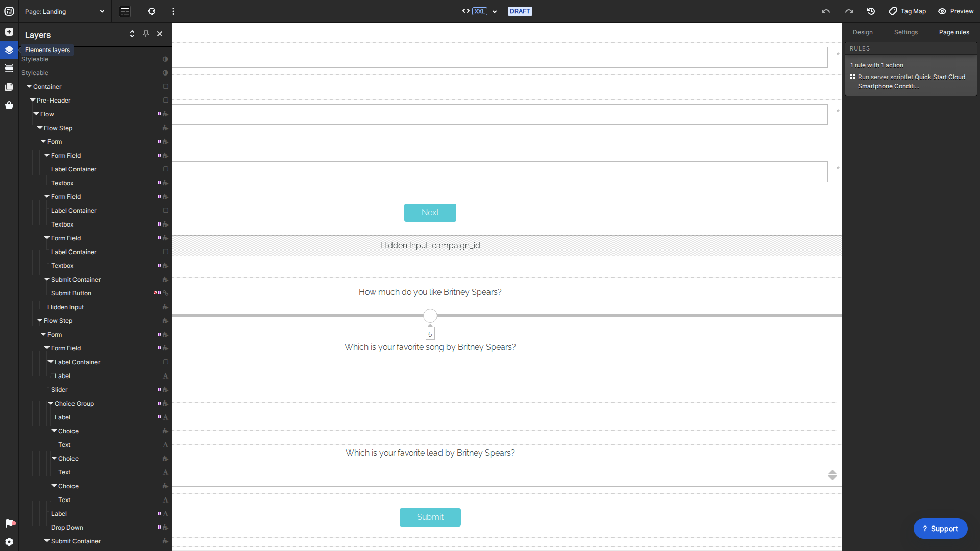This screenshot has width=980, height=551.
Task: Click the Submit Button layer link icon
Action: click(165, 293)
